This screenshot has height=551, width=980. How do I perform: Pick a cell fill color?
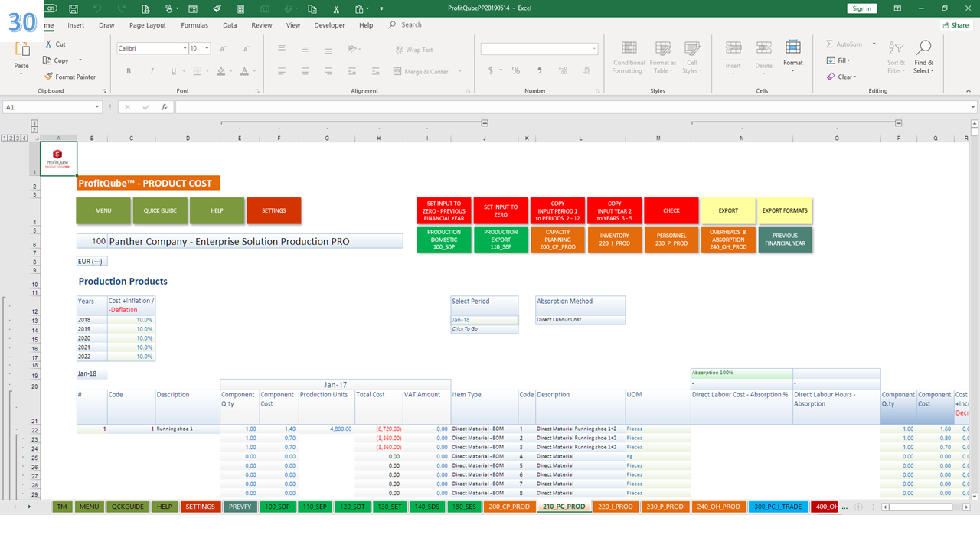pyautogui.click(x=220, y=71)
